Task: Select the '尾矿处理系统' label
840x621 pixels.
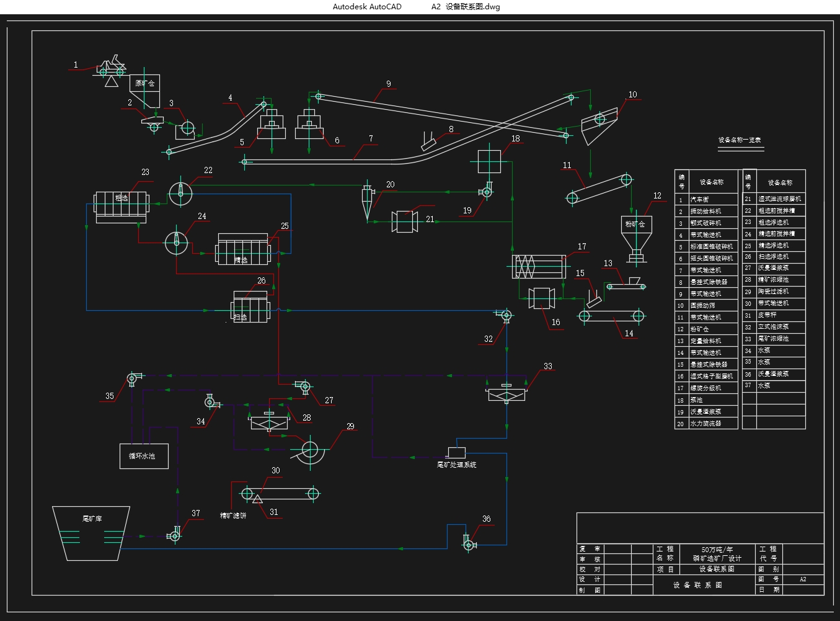Action: [457, 465]
